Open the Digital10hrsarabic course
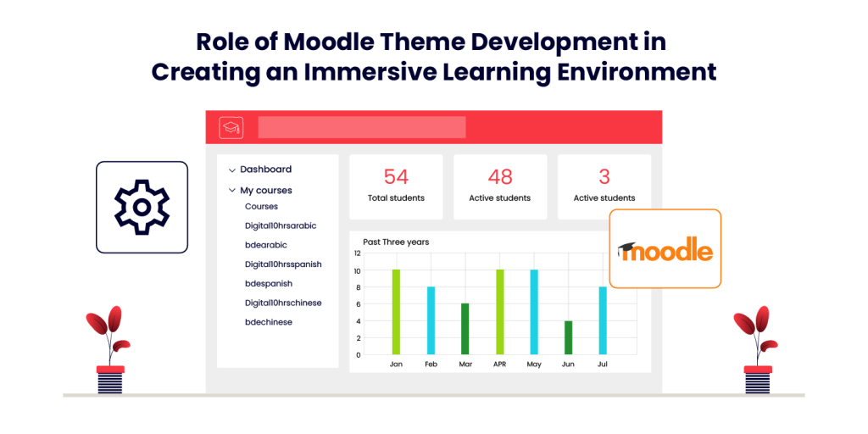This screenshot has width=868, height=434. tap(281, 225)
